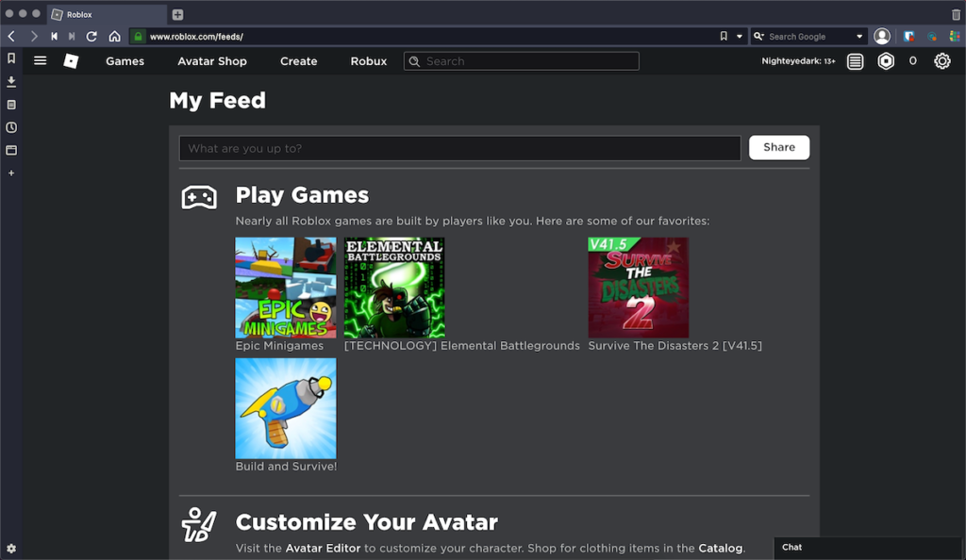Open the Catalog link
The width and height of the screenshot is (966, 560).
click(721, 548)
